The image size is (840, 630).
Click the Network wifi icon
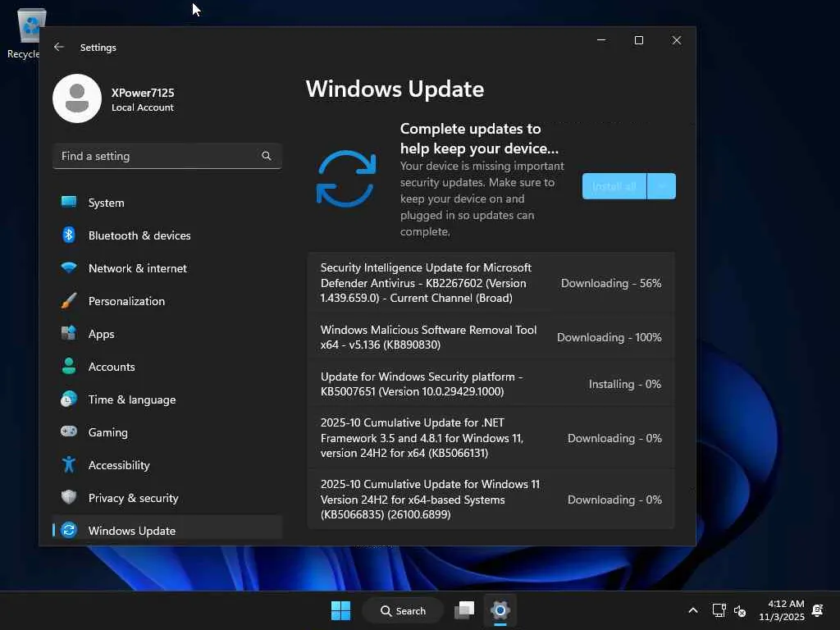(x=69, y=267)
